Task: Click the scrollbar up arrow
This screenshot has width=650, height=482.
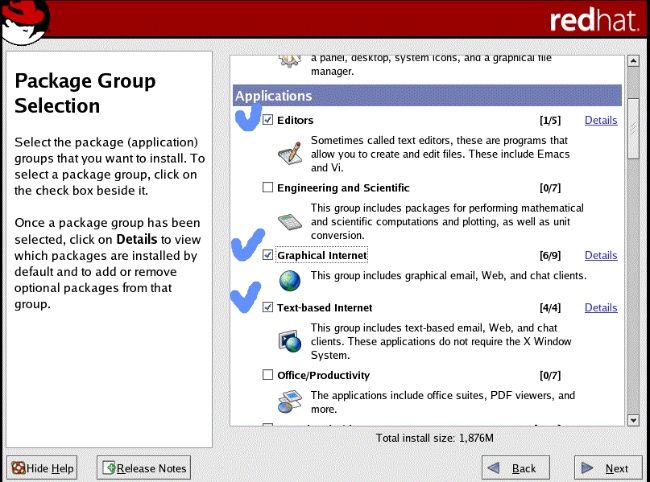Action: (x=633, y=61)
